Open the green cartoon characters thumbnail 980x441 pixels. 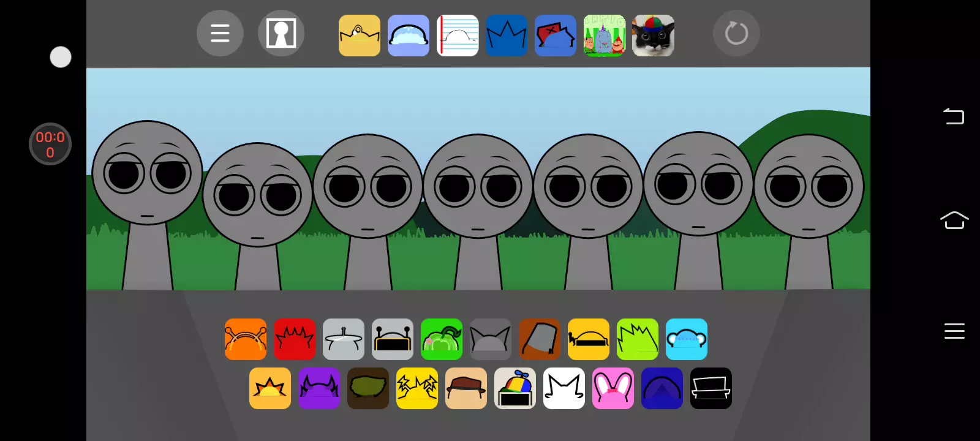tap(605, 36)
